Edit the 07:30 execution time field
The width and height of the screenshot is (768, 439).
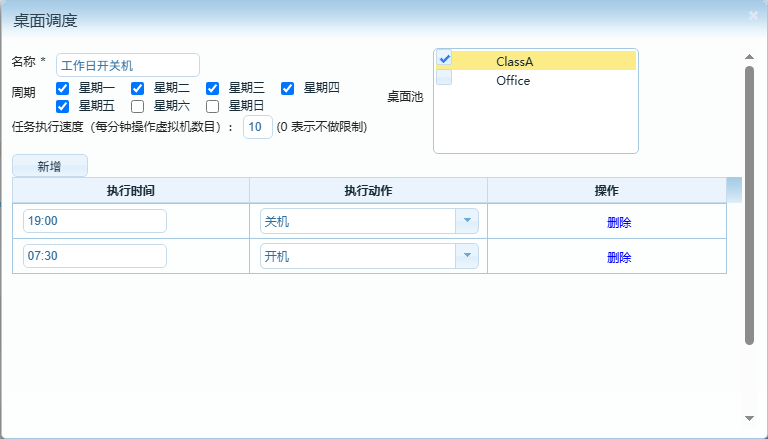(95, 256)
